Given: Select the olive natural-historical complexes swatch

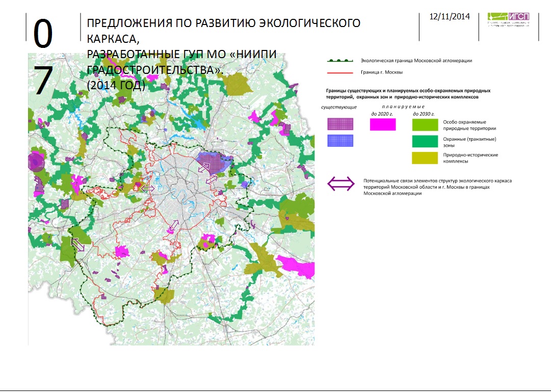Looking at the screenshot, I should 425,158.
